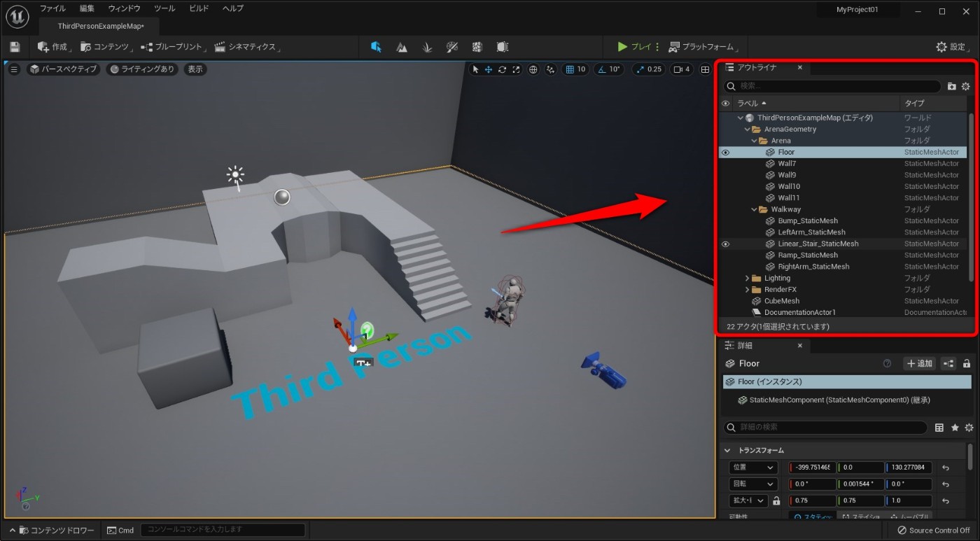Open Blueprint/Add Script icon in Details
The width and height of the screenshot is (980, 541).
pyautogui.click(x=948, y=363)
